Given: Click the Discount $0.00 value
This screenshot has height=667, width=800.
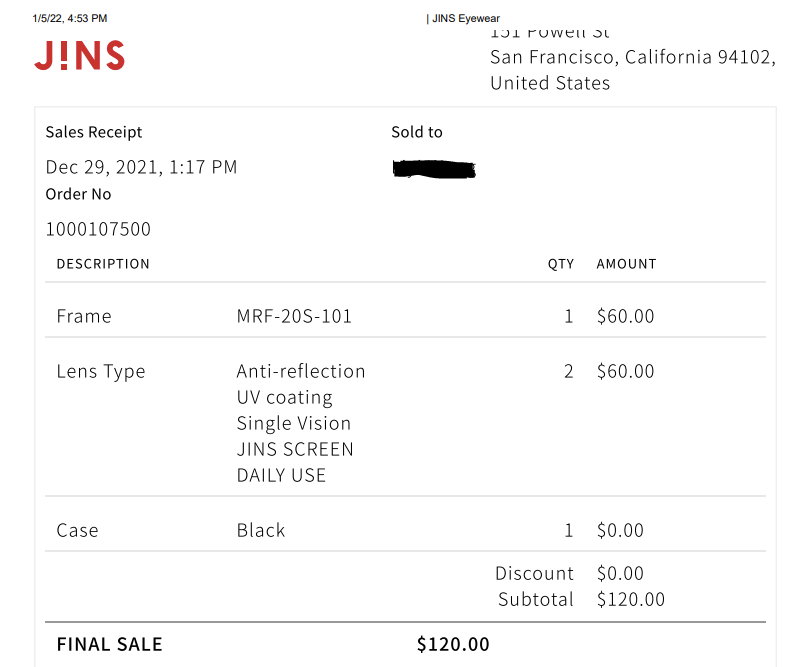Looking at the screenshot, I should [620, 574].
